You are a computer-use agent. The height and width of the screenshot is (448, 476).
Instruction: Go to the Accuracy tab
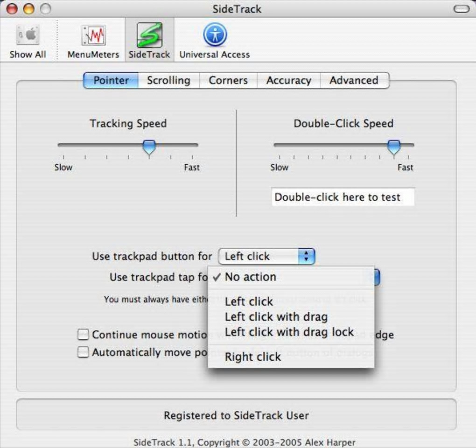tap(289, 80)
